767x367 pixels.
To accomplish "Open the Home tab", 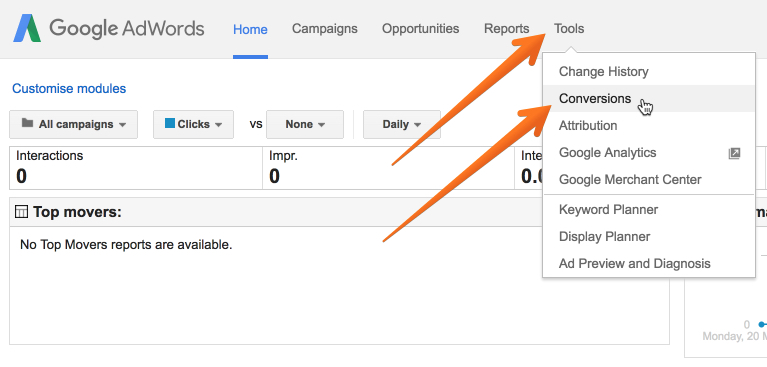I will coord(250,29).
